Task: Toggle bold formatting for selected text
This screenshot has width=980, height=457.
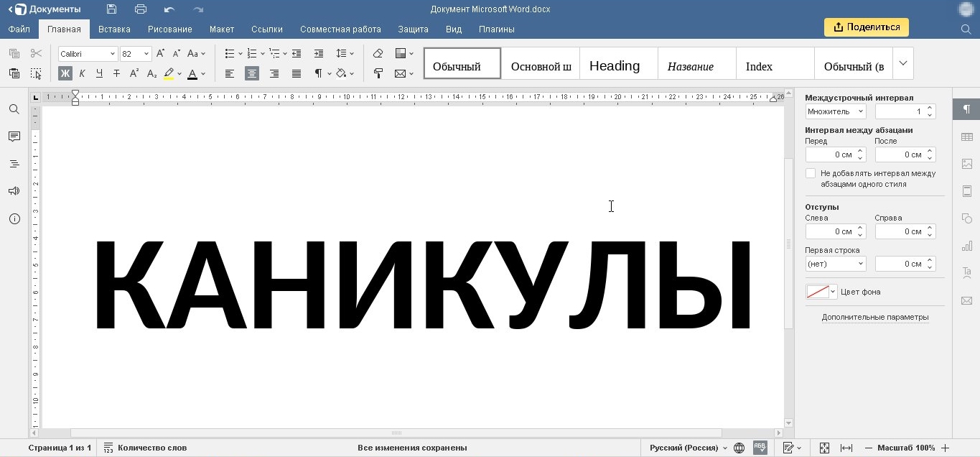Action: (x=65, y=73)
